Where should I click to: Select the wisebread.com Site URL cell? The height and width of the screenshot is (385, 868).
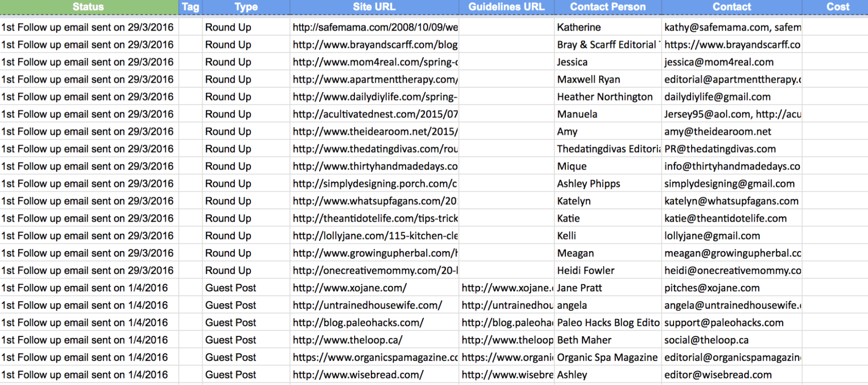tap(374, 375)
